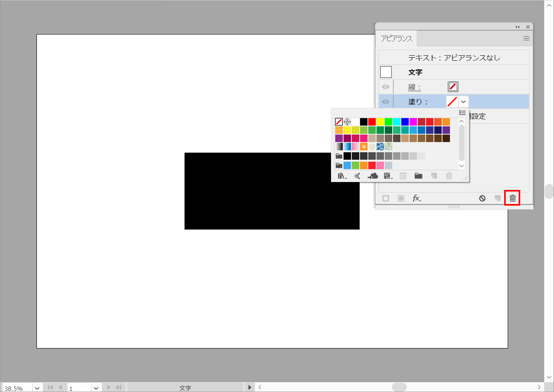Viewport: 554px width, 392px height.
Task: Click the 線 stroke label link
Action: point(414,87)
